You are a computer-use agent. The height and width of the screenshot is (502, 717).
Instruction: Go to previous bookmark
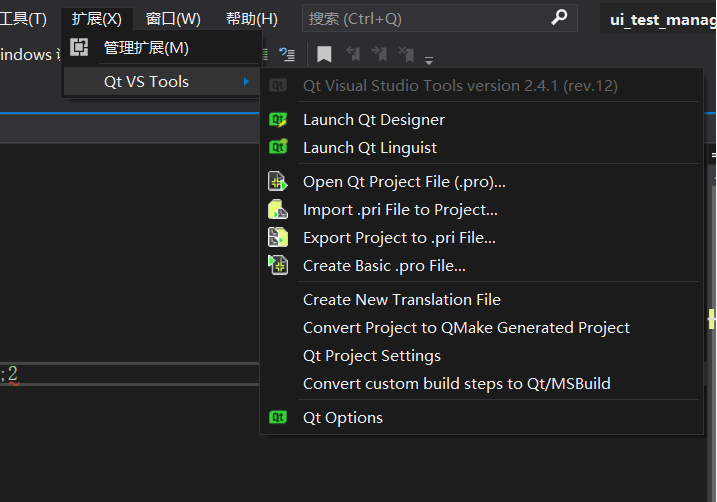tap(353, 54)
